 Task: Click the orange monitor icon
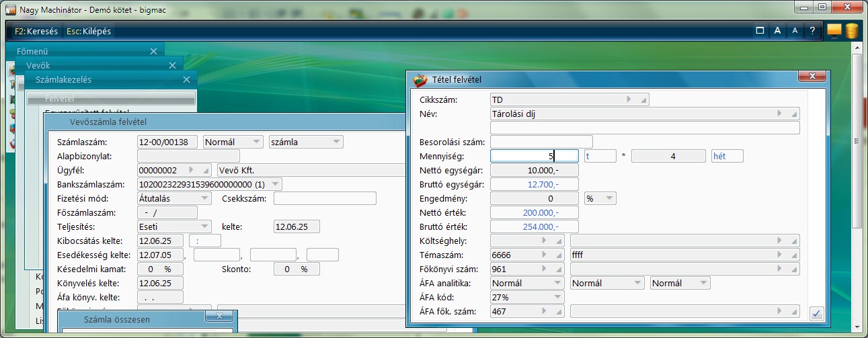[x=834, y=31]
